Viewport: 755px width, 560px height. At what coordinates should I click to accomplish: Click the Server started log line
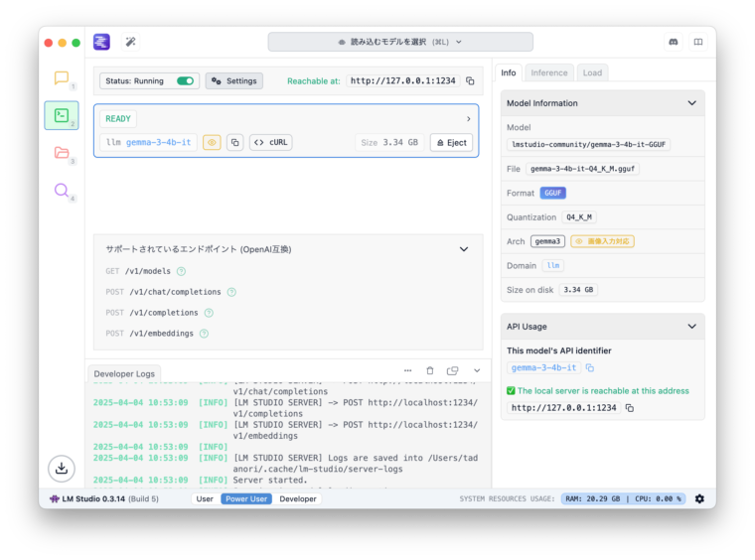click(x=269, y=480)
